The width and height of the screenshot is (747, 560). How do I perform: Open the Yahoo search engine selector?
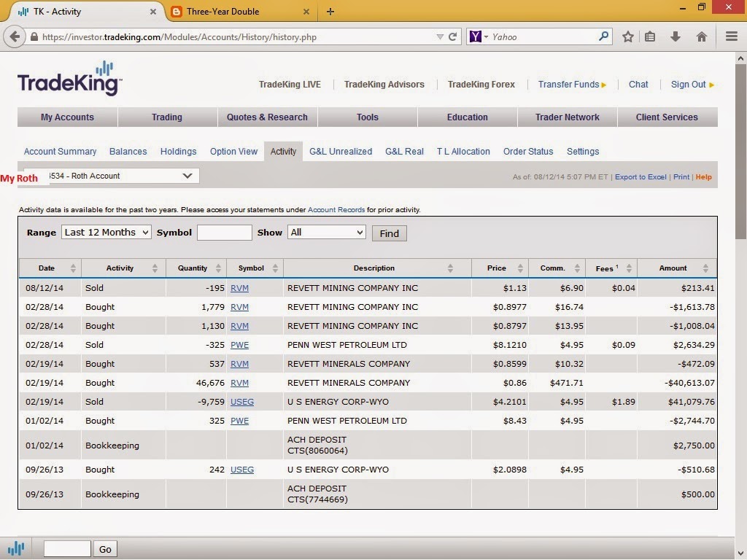(x=479, y=36)
